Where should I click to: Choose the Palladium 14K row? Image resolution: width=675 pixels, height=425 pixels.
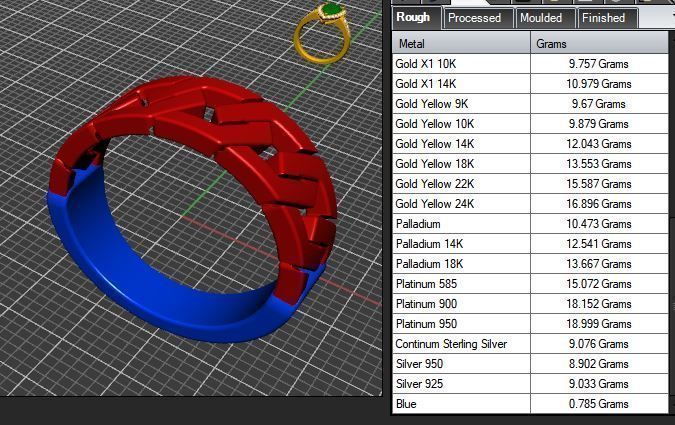coord(530,244)
